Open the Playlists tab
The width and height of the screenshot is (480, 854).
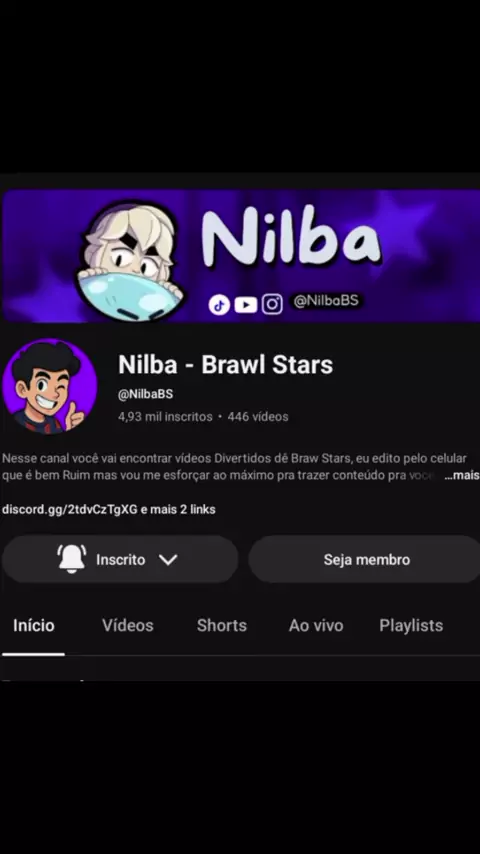tap(411, 625)
